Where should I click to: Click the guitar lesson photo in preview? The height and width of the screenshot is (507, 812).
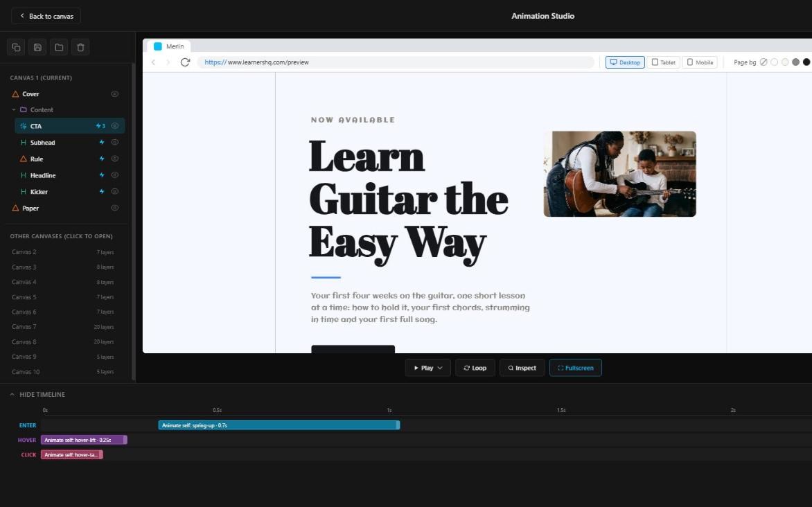(x=619, y=173)
